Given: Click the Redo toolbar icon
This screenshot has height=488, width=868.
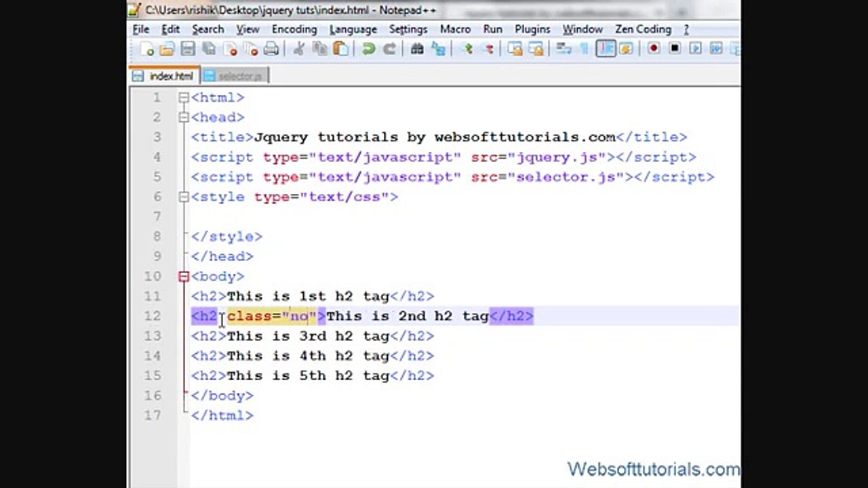Looking at the screenshot, I should pos(389,49).
